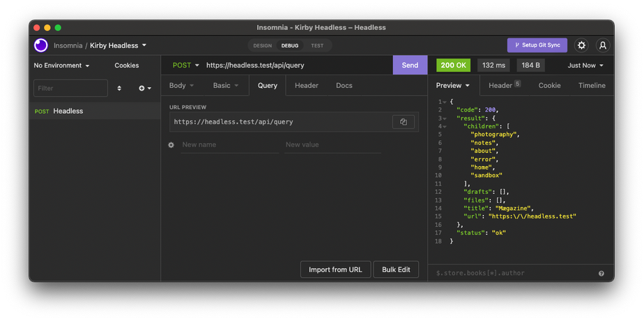Click the Insomnia logo icon
644x321 pixels.
[41, 45]
